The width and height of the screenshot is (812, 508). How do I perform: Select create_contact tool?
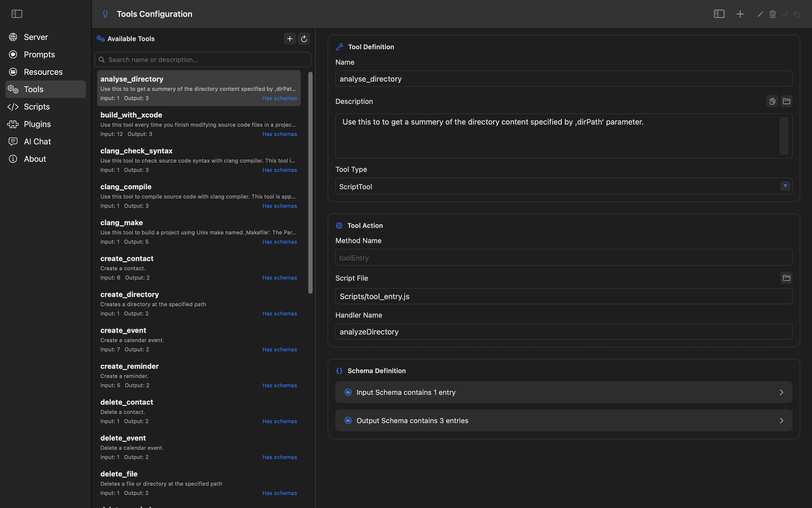(199, 268)
